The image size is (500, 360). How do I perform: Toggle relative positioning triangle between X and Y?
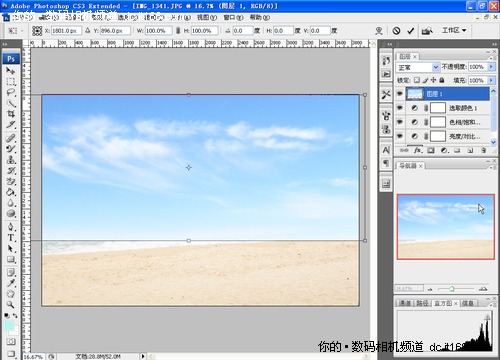point(88,30)
